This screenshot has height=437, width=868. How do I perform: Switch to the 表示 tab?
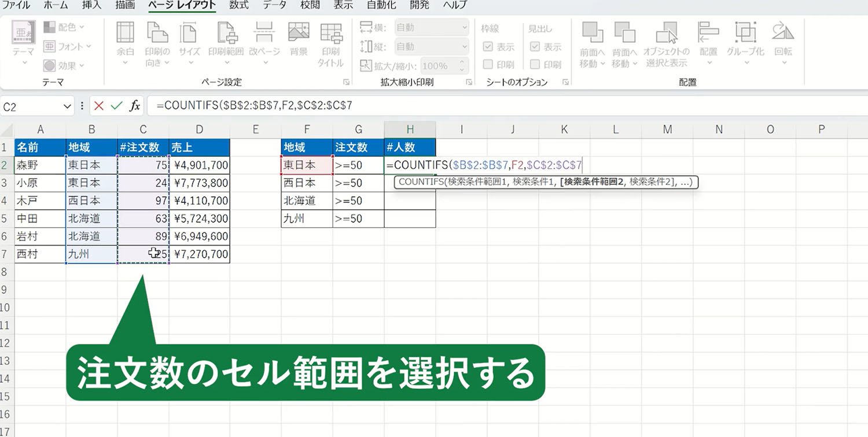pos(344,5)
